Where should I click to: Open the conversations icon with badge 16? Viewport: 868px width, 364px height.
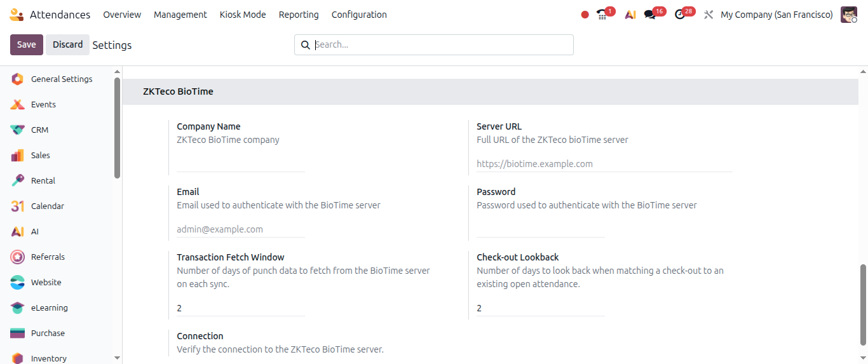[649, 15]
